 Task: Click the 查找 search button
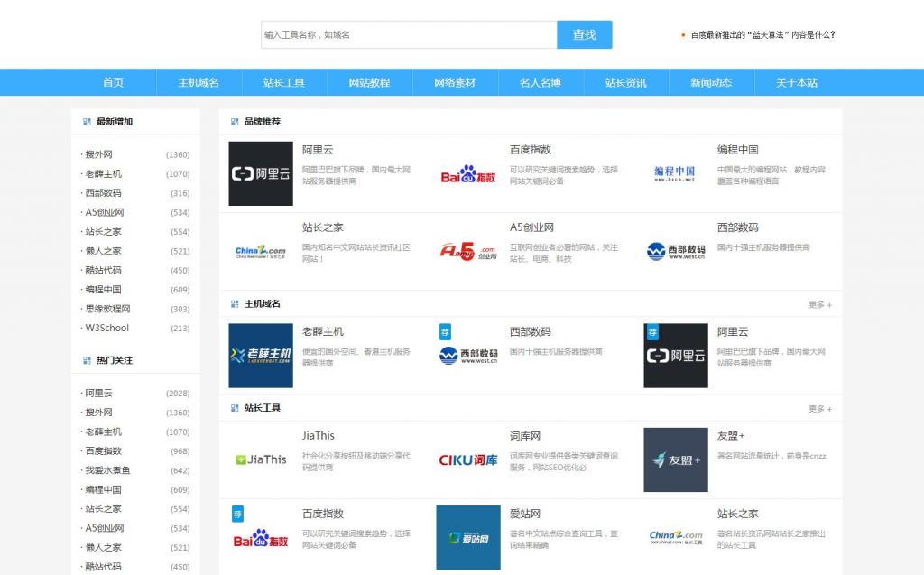[x=585, y=35]
